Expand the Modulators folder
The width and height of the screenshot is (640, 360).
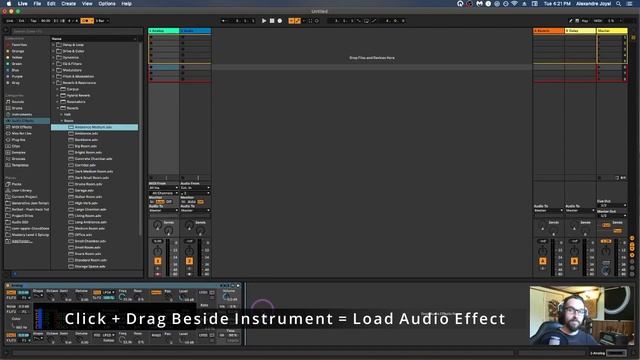pyautogui.click(x=53, y=70)
